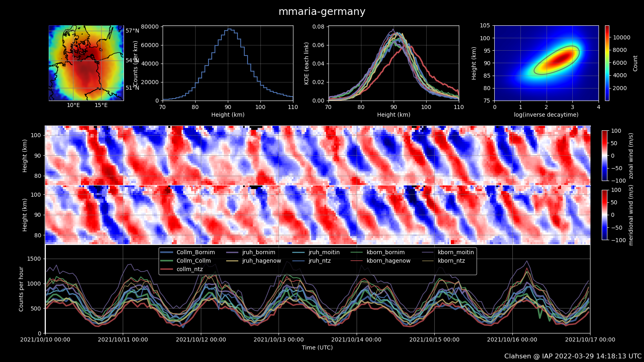Screen dimensions: 644x362
Task: Click the 80000 tick on the histogram axis
Action: coord(150,27)
